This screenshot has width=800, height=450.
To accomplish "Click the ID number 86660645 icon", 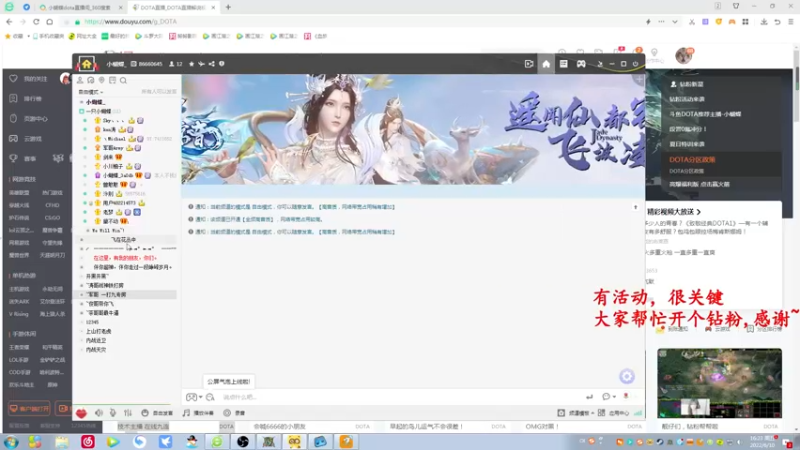I will point(134,64).
